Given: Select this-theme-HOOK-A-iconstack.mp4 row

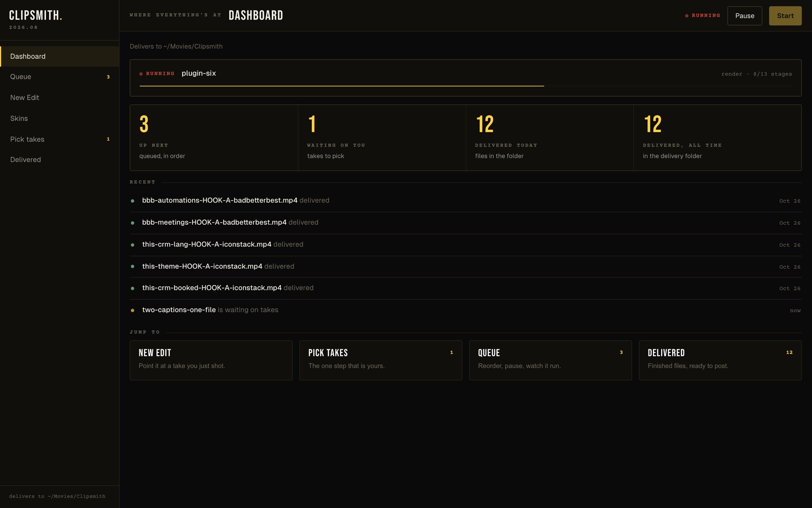Looking at the screenshot, I should tap(466, 267).
